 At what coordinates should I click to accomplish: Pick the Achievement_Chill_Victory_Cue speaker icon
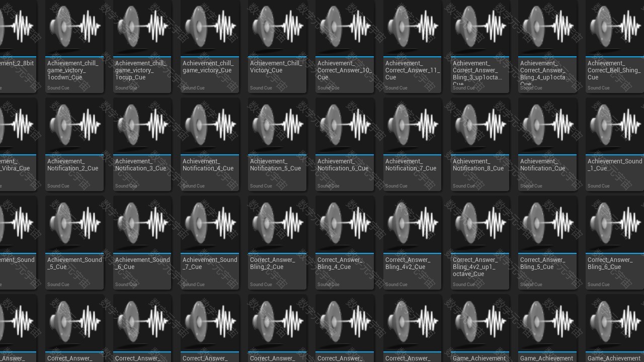pos(277,27)
